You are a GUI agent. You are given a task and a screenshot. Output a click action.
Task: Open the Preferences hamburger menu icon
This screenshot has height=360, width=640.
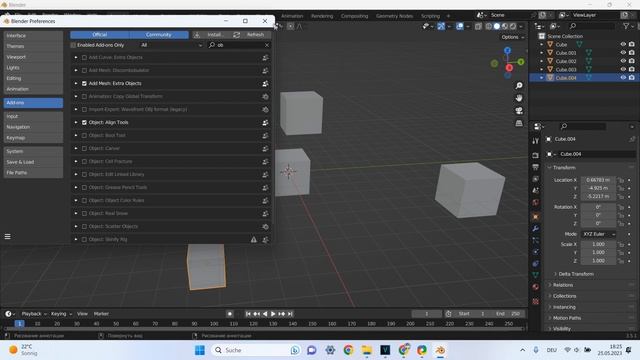[7, 236]
